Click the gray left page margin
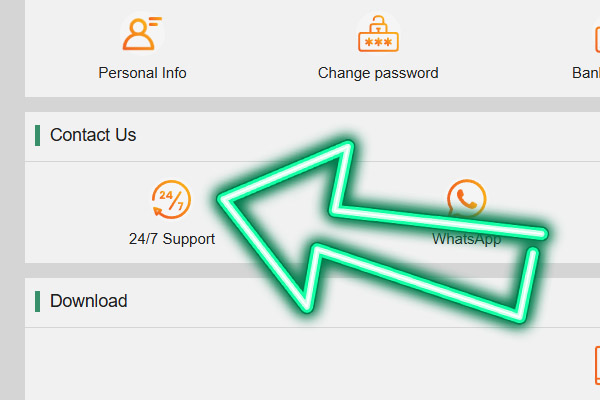600x400 pixels. pos(12,200)
